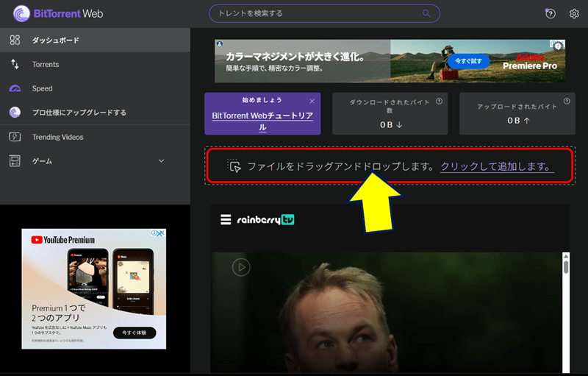588x376 pixels.
Task: Click the Adobe banner ad info icon
Action: click(553, 43)
